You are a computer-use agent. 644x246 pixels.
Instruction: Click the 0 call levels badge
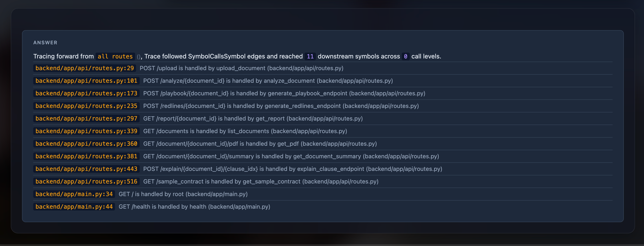406,56
